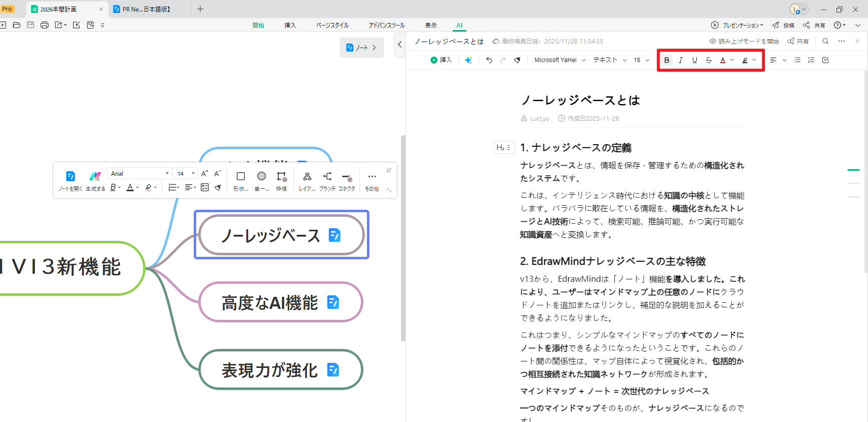Click the green 挿入 button in note
868x422 pixels.
click(x=441, y=60)
